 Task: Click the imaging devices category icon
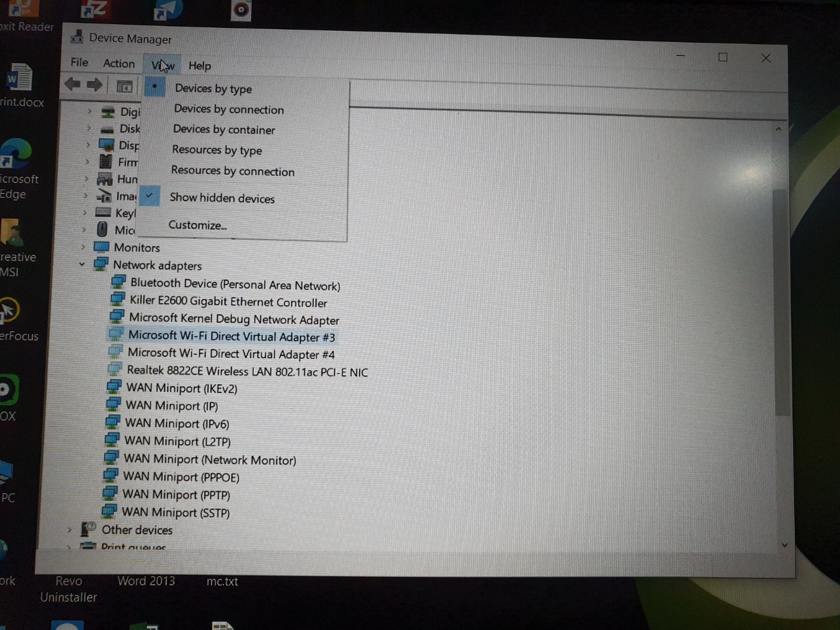104,195
